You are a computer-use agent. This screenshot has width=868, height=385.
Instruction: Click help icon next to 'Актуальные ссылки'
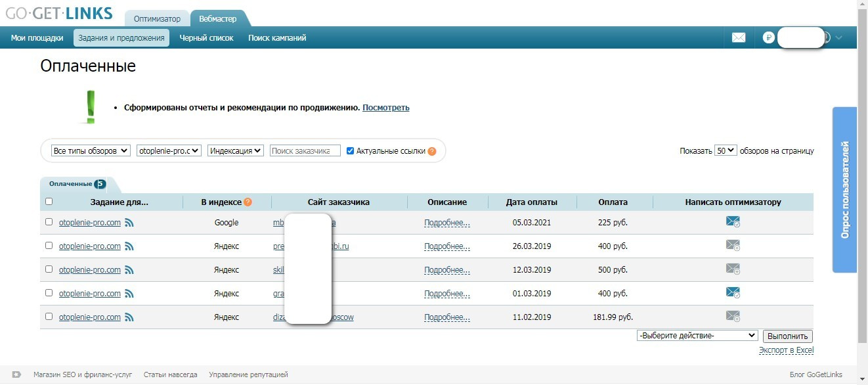coord(432,151)
